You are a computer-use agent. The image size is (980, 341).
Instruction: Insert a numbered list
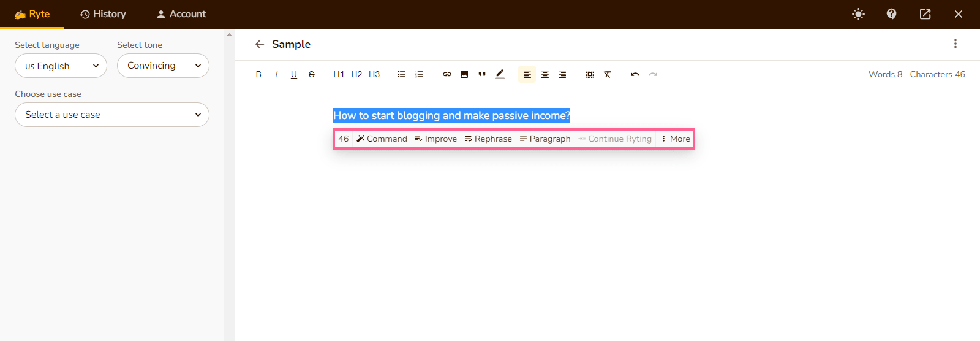[x=420, y=74]
